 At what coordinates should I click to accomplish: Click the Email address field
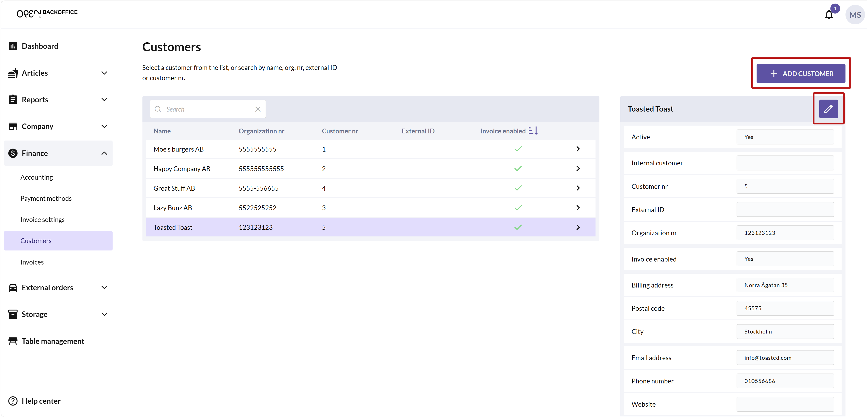pos(785,358)
